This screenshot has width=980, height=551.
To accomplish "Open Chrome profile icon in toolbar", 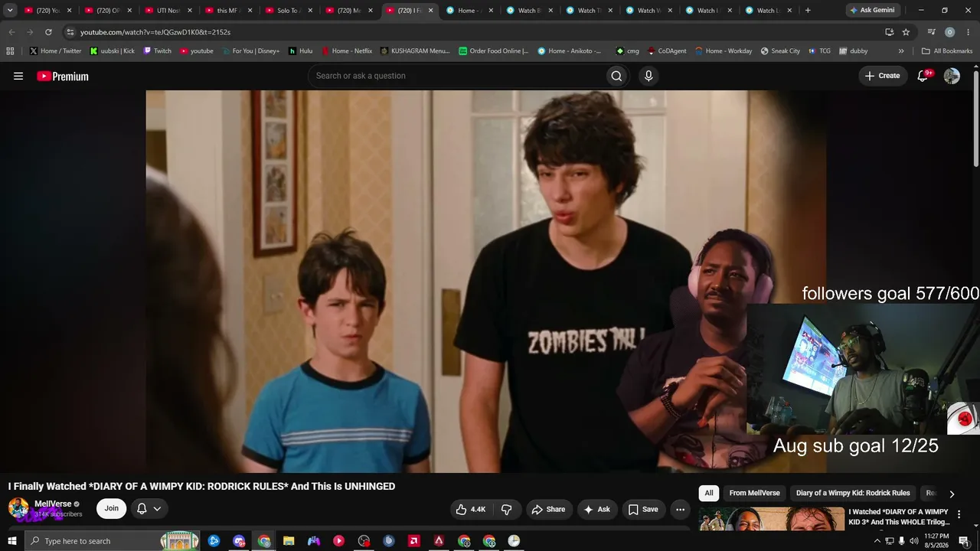I will coord(949,32).
